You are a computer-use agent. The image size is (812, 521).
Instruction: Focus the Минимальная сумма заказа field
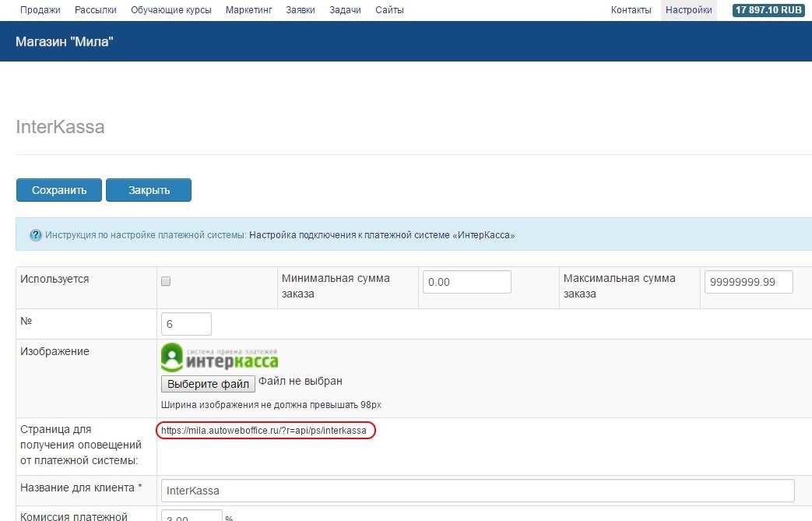466,282
